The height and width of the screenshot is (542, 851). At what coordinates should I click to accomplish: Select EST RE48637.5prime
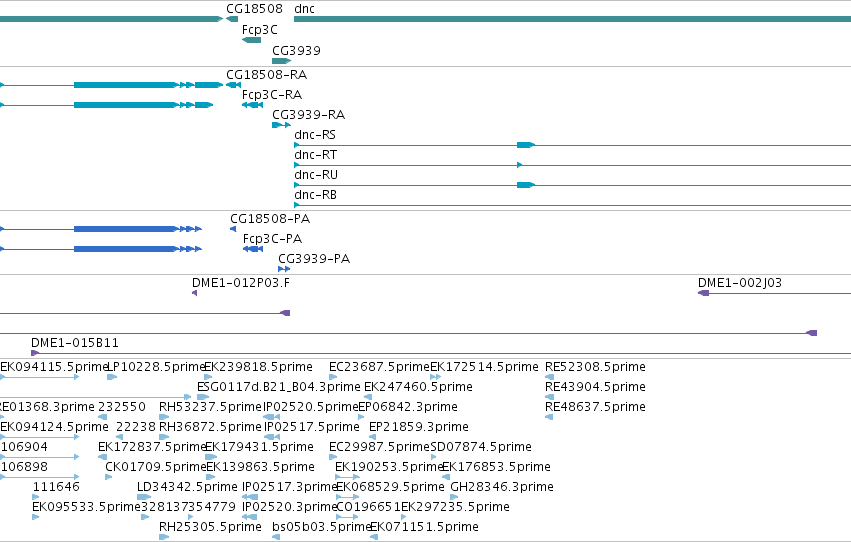[595, 407]
